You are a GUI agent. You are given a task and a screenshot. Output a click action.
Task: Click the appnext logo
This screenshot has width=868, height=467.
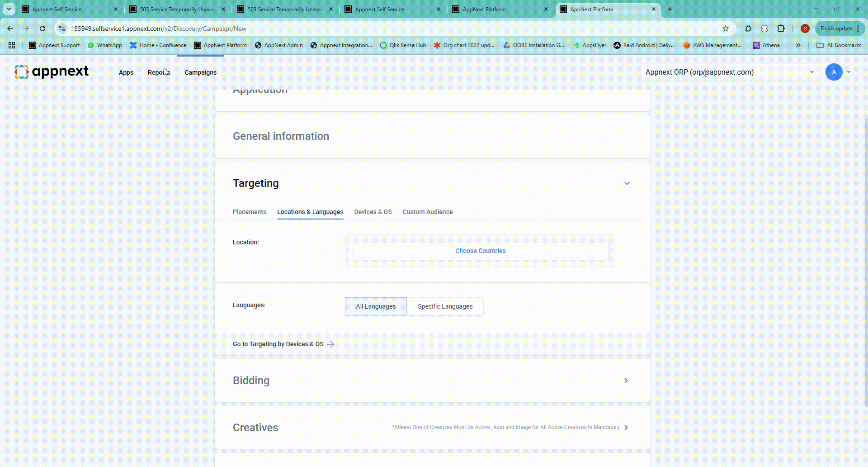(x=52, y=71)
